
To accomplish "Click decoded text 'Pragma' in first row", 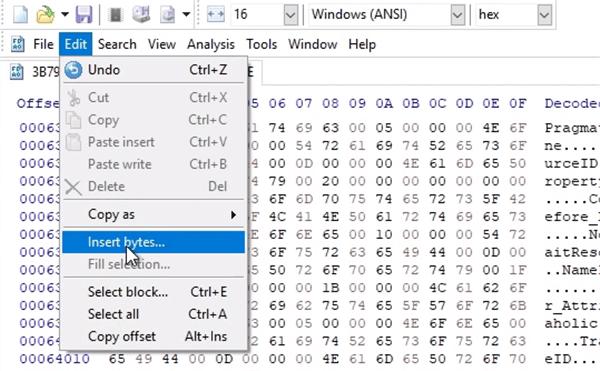I will coord(572,128).
